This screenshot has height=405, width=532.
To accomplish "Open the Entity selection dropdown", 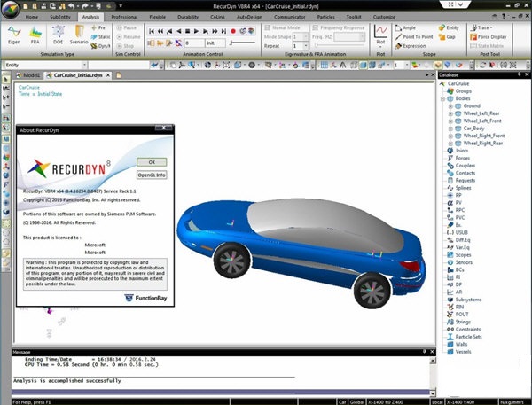I will tap(84, 65).
